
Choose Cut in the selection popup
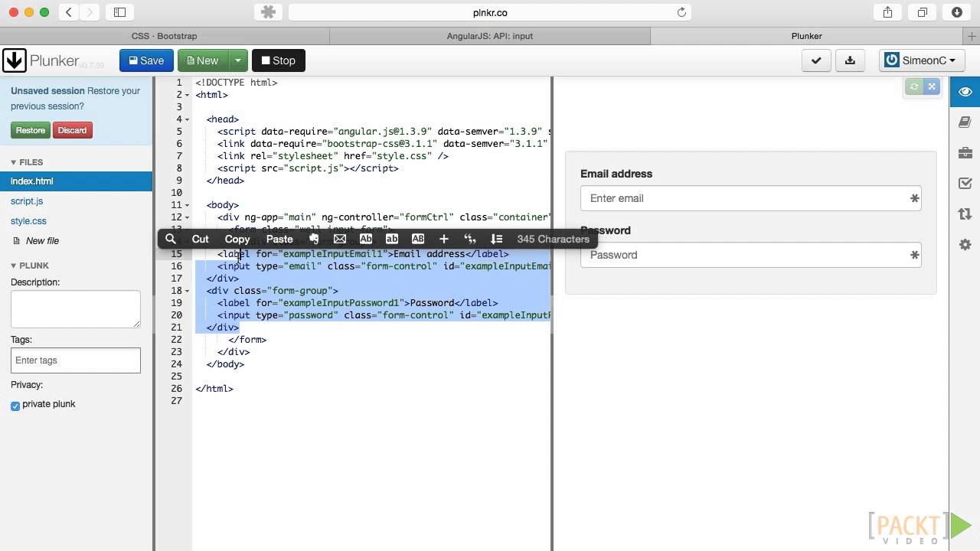[200, 239]
